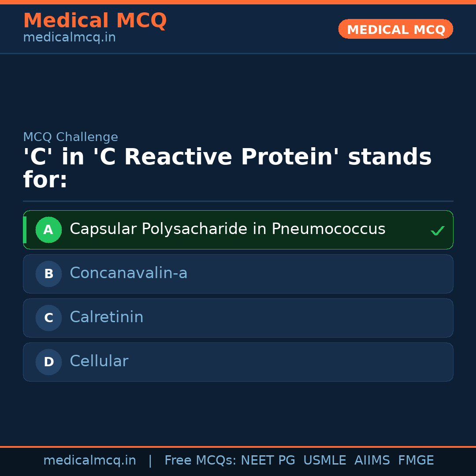Image resolution: width=476 pixels, height=476 pixels.
Task: Switch to the USMLE category
Action: (325, 460)
